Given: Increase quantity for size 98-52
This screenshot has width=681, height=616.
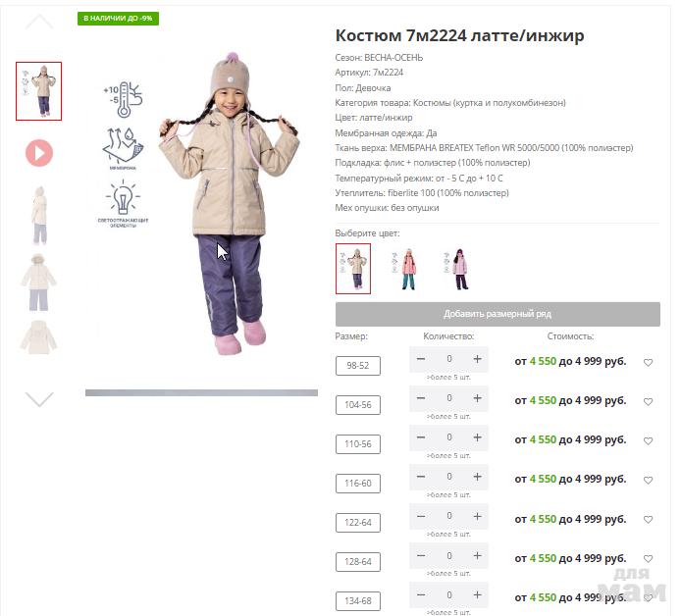Looking at the screenshot, I should coord(477,359).
